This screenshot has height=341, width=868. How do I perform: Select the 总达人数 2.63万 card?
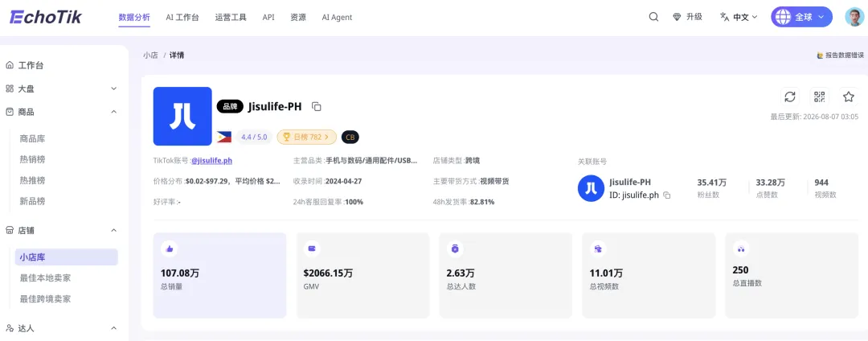pos(506,276)
